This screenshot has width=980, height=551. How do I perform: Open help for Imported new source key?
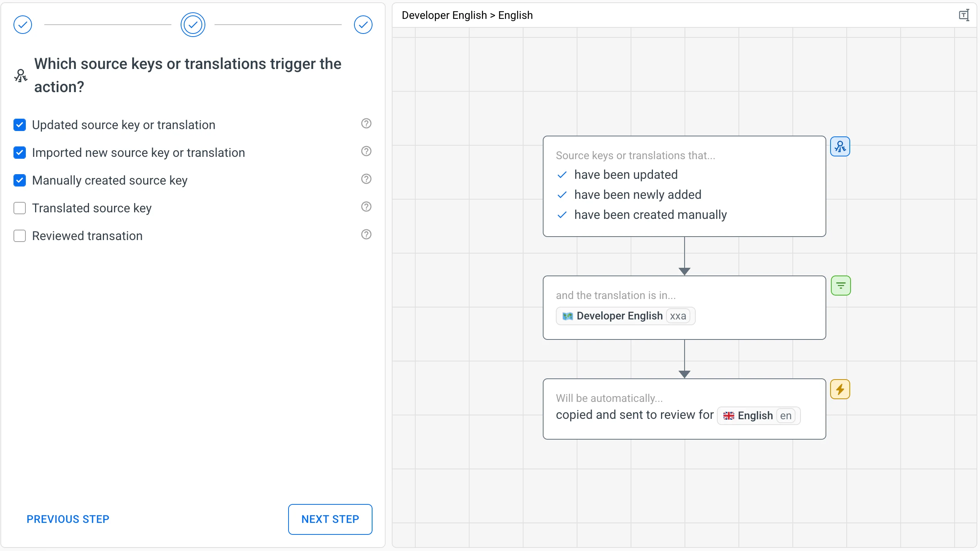pyautogui.click(x=366, y=151)
